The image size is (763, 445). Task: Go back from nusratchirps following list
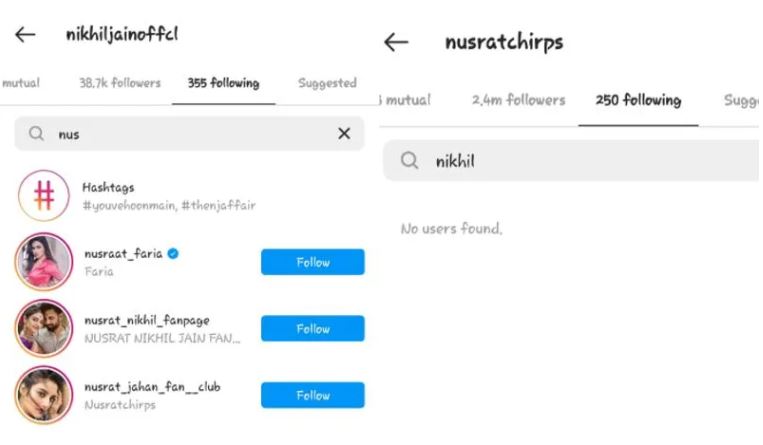tap(396, 42)
